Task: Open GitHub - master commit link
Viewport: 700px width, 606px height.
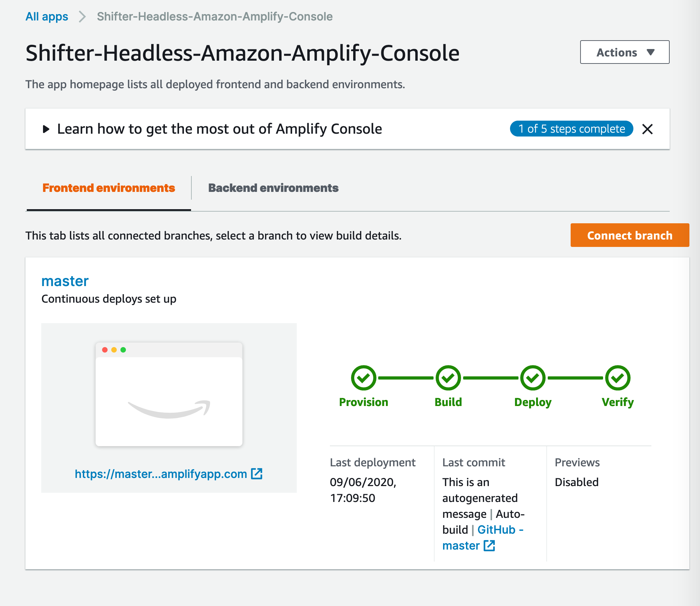Action: click(483, 538)
